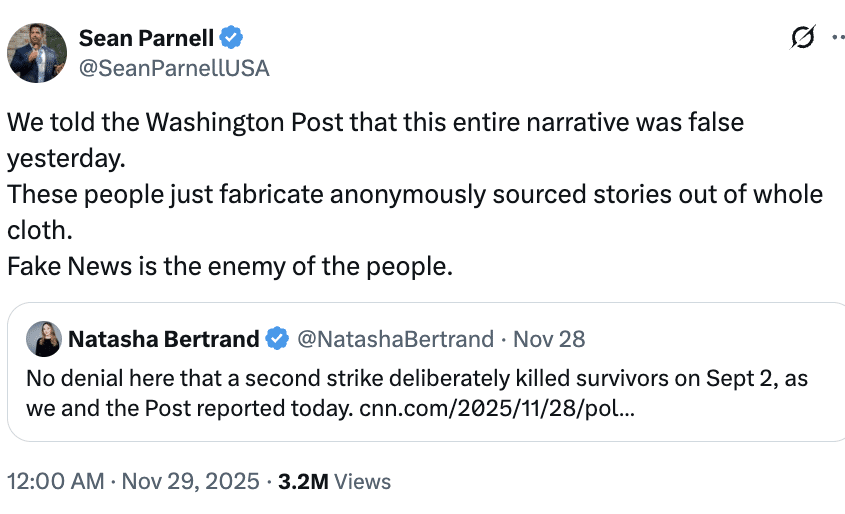Click the line "These people just fabricate"
This screenshot has height=514, width=845.
[414, 195]
